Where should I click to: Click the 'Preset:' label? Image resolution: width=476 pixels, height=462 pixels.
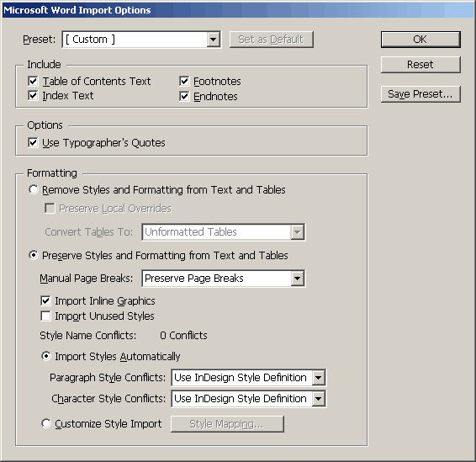[40, 40]
